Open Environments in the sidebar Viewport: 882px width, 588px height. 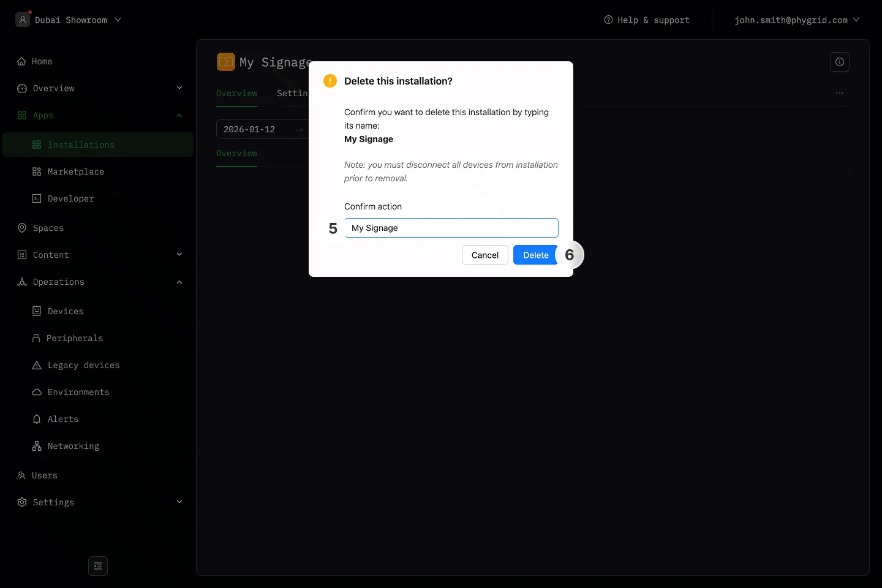click(x=98, y=392)
